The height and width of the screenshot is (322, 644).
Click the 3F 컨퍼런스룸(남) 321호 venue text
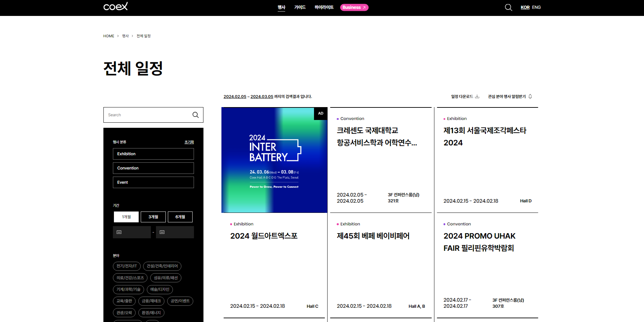(404, 198)
